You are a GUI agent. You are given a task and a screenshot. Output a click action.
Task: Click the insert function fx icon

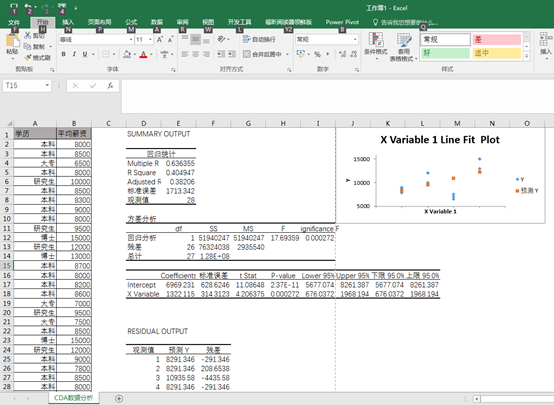point(110,86)
